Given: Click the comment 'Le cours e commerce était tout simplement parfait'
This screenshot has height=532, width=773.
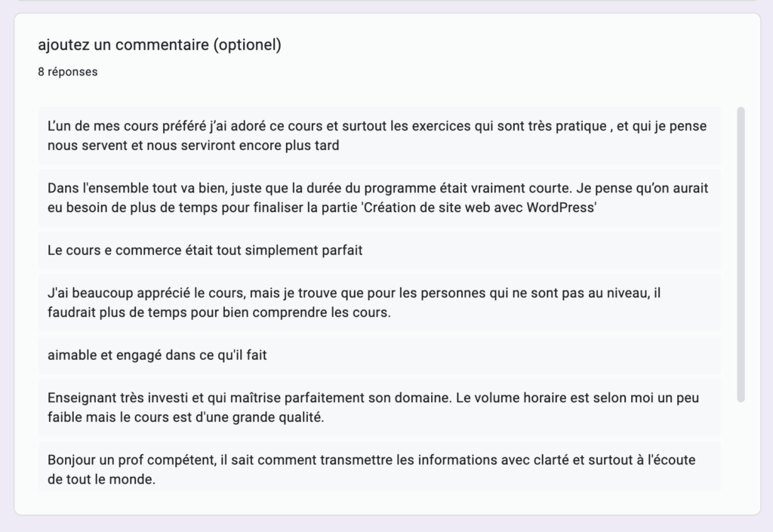Looking at the screenshot, I should coord(379,251).
